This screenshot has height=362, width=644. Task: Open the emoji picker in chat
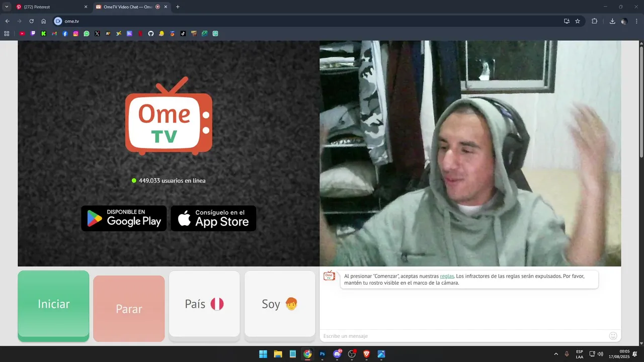tap(613, 336)
